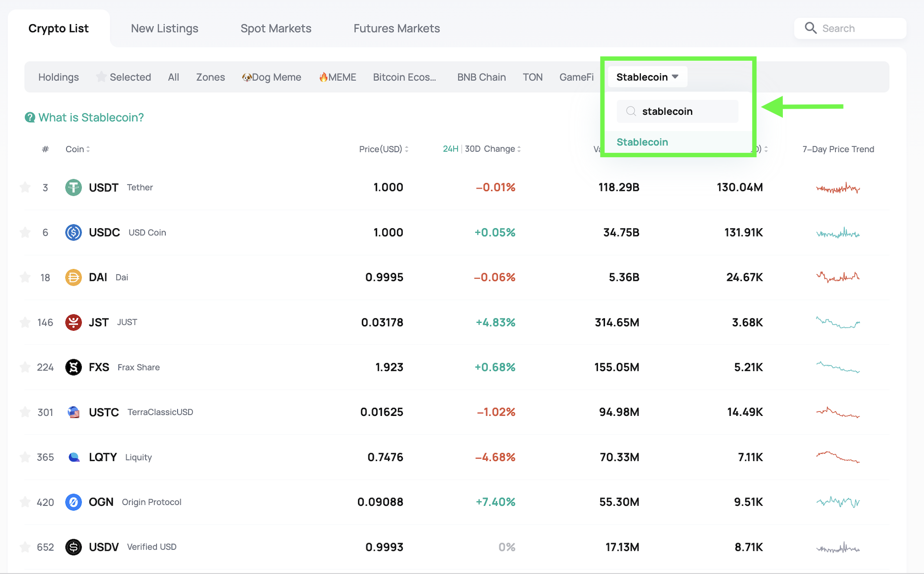This screenshot has width=924, height=574.
Task: Click the LQTY price 0.7476
Action: 385,457
